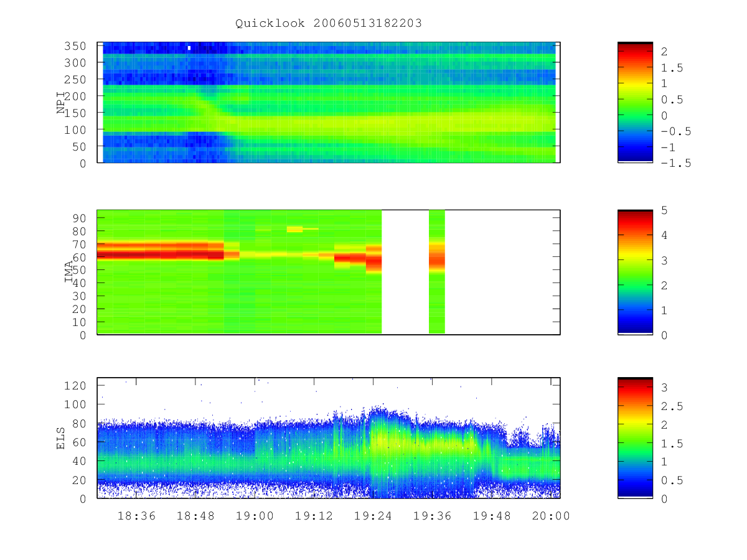Click NPI color bar label -0.5

click(x=675, y=131)
